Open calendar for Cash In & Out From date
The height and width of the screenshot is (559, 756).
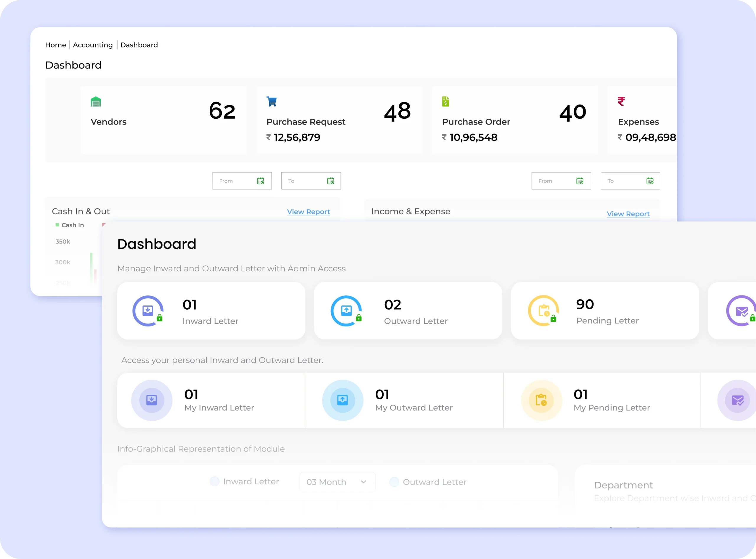tap(260, 181)
